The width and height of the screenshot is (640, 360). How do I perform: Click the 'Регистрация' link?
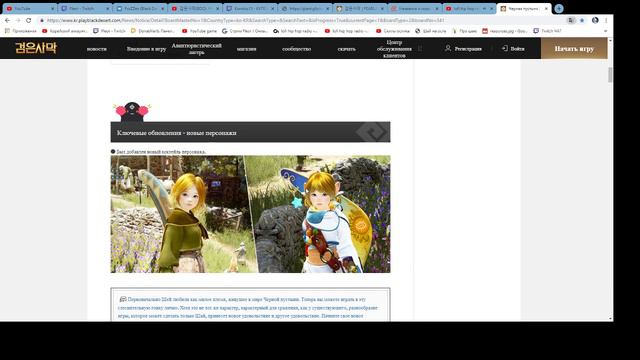463,48
